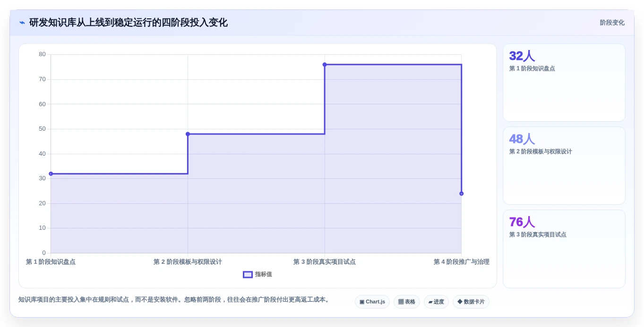Click the x-axis label 第 1 阶段知识盘点

(51, 262)
